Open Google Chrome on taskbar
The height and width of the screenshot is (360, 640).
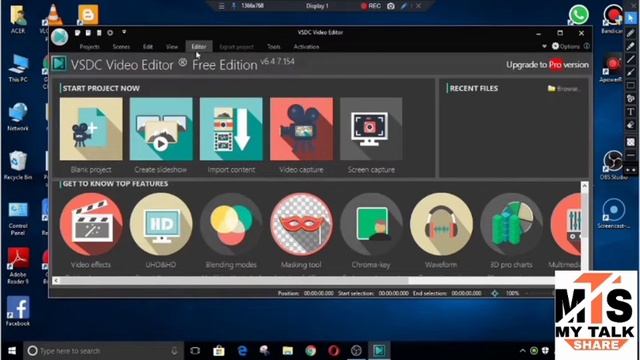tap(311, 351)
